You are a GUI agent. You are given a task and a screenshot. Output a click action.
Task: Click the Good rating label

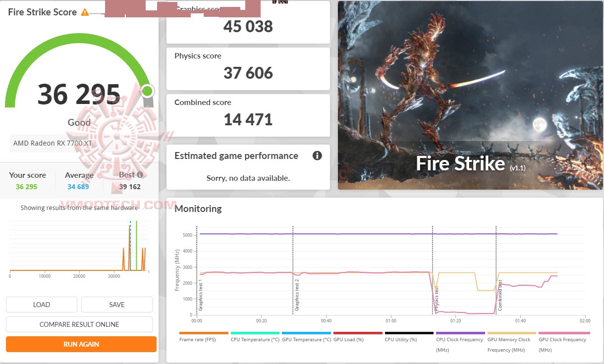pyautogui.click(x=79, y=122)
